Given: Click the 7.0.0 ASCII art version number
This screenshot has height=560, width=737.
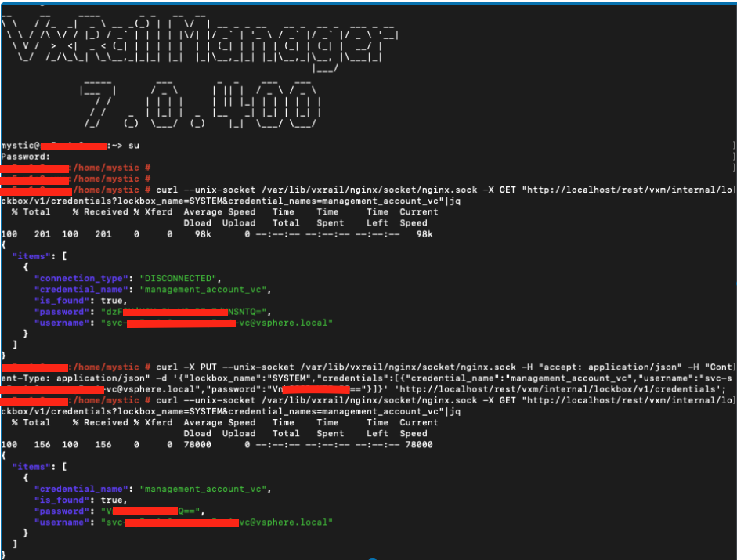Looking at the screenshot, I should 201,103.
